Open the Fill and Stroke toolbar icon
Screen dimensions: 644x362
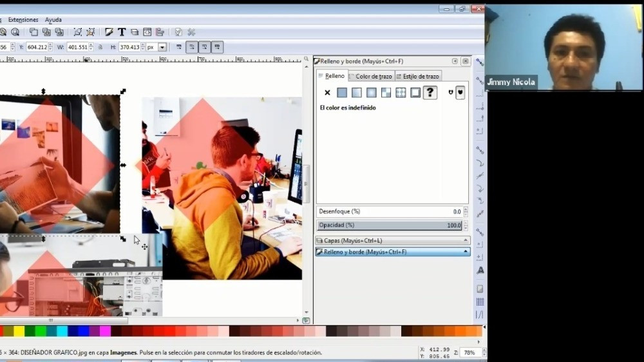click(x=109, y=32)
